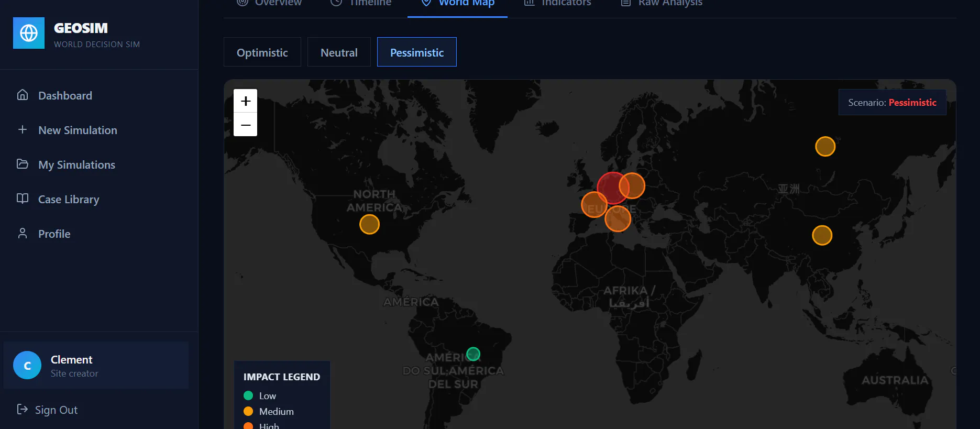The height and width of the screenshot is (429, 980).
Task: Click the Scenario: Pessimistic badge
Action: click(892, 102)
